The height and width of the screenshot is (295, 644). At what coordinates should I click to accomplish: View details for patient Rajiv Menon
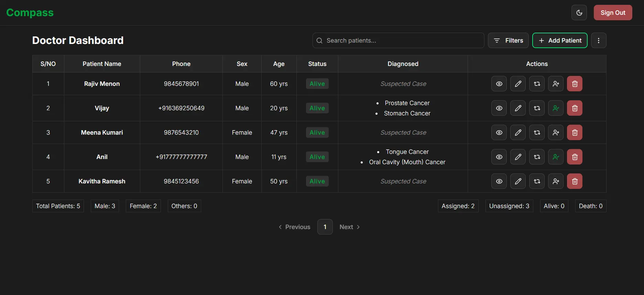499,84
